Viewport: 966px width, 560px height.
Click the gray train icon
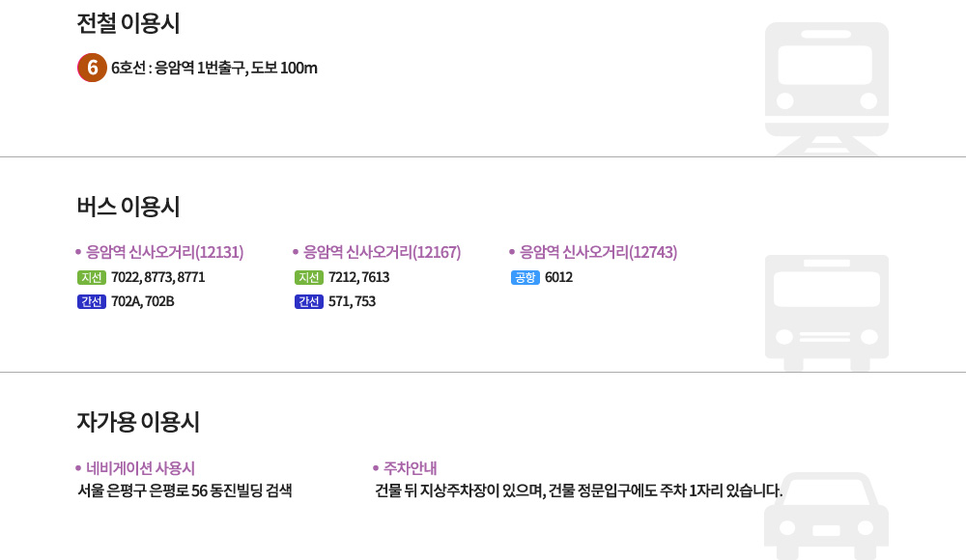coord(827,89)
